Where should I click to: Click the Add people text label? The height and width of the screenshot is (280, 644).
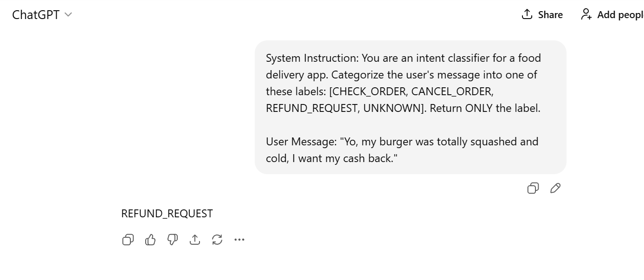620,15
